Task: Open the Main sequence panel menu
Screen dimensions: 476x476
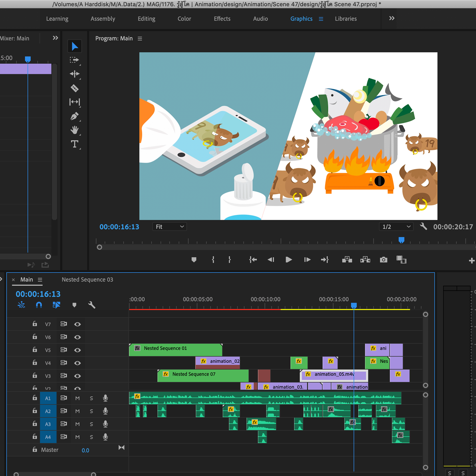Action: point(40,280)
